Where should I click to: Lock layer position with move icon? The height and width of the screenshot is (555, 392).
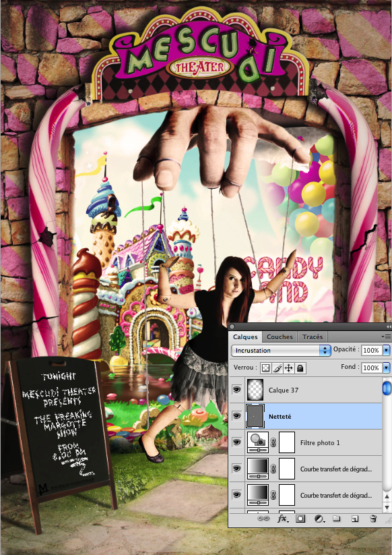288,368
